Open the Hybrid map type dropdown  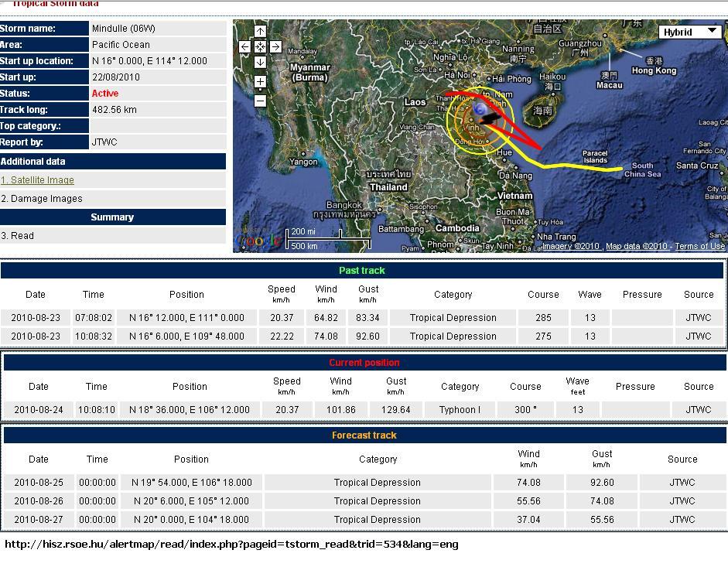click(x=690, y=32)
